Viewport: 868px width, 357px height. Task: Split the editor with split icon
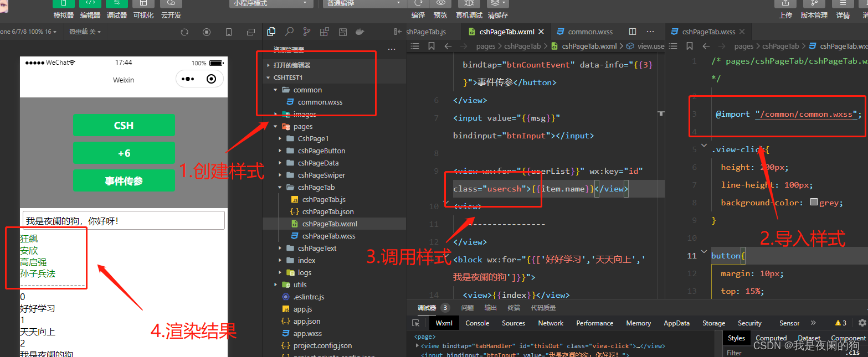pyautogui.click(x=633, y=32)
